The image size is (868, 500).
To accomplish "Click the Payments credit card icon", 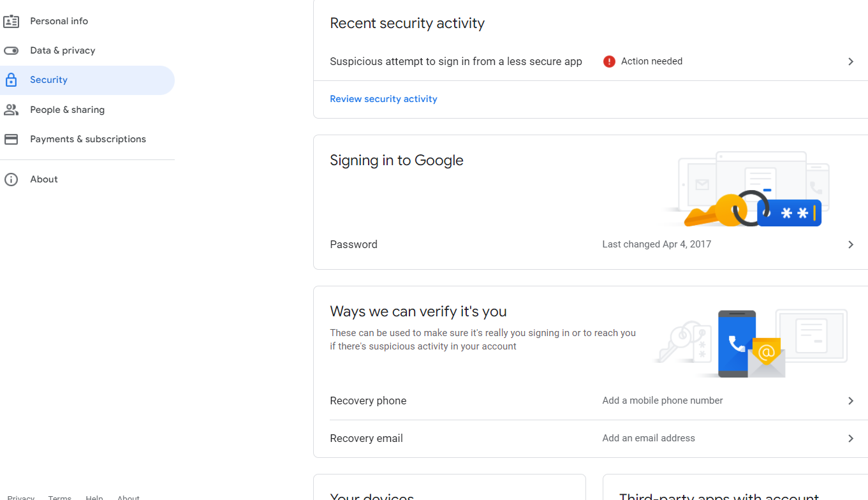I will pyautogui.click(x=11, y=139).
